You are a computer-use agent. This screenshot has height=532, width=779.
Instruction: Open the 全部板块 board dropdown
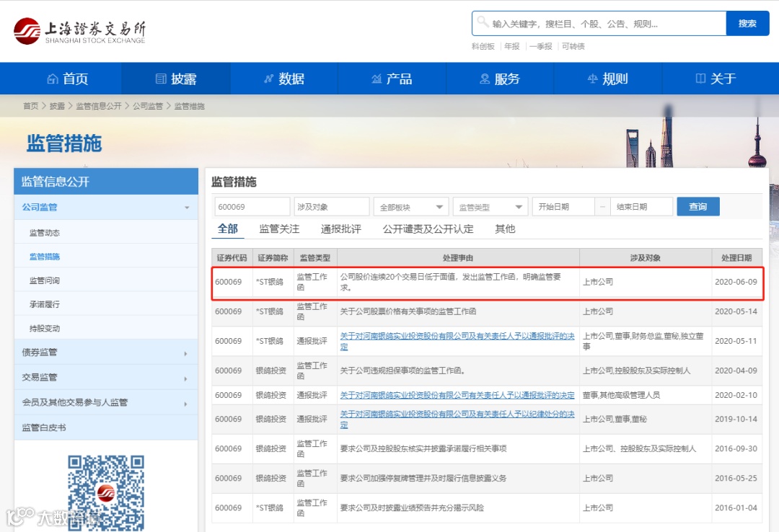411,207
